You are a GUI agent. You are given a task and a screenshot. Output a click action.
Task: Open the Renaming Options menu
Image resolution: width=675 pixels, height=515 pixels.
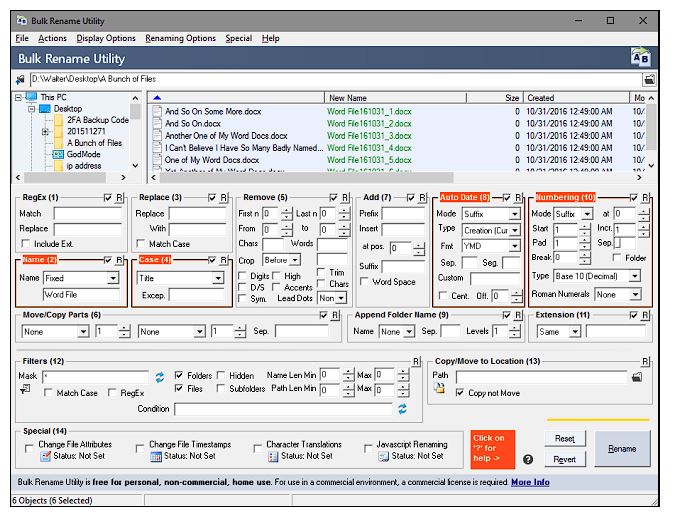[x=180, y=38]
